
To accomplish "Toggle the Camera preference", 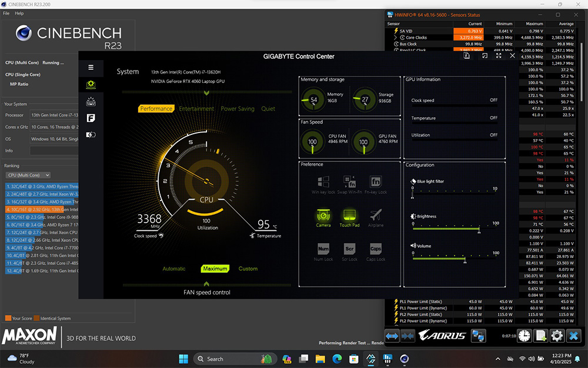I will tap(323, 218).
